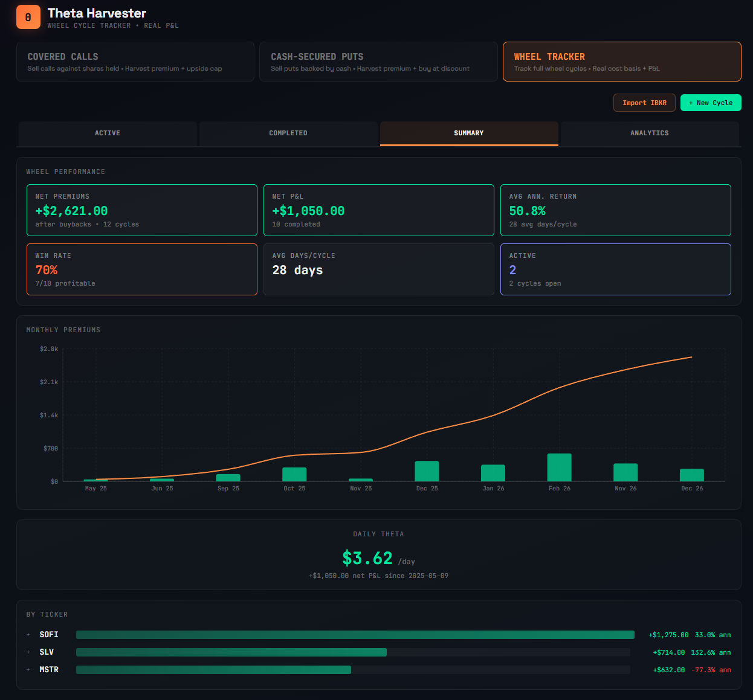The image size is (753, 700).
Task: Select the SUMMARY tab
Action: coord(469,133)
